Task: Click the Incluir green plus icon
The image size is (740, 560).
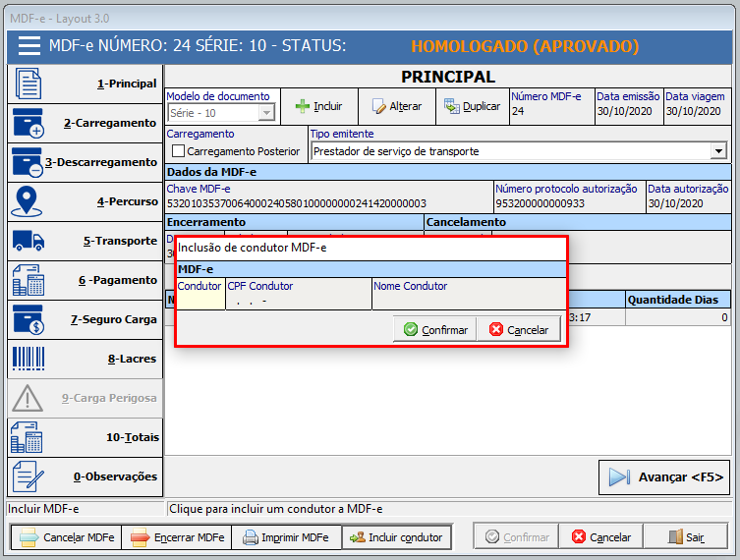Action: [303, 106]
